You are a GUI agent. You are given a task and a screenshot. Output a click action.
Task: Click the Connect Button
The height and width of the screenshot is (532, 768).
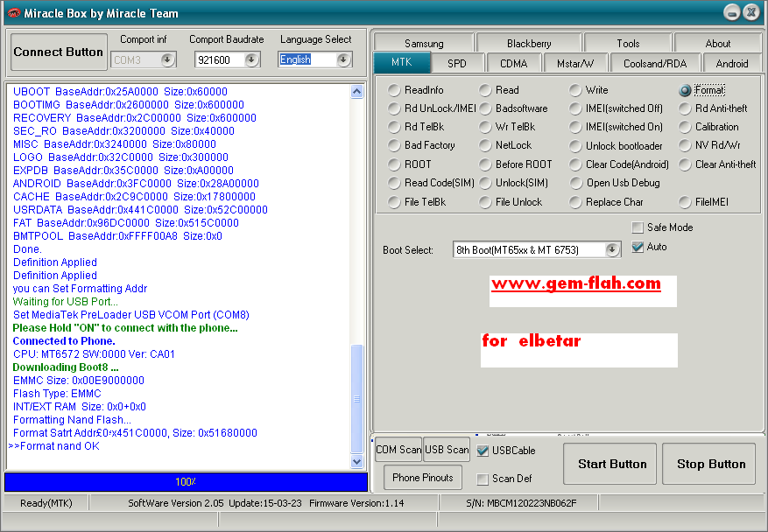[x=59, y=52]
